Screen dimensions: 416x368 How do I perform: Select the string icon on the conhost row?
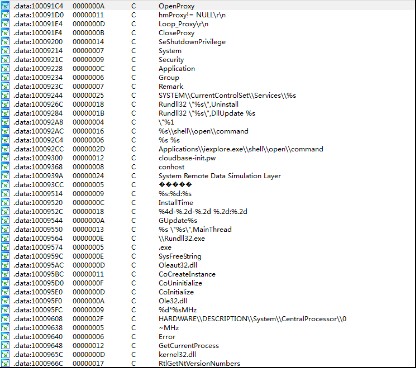coord(5,167)
